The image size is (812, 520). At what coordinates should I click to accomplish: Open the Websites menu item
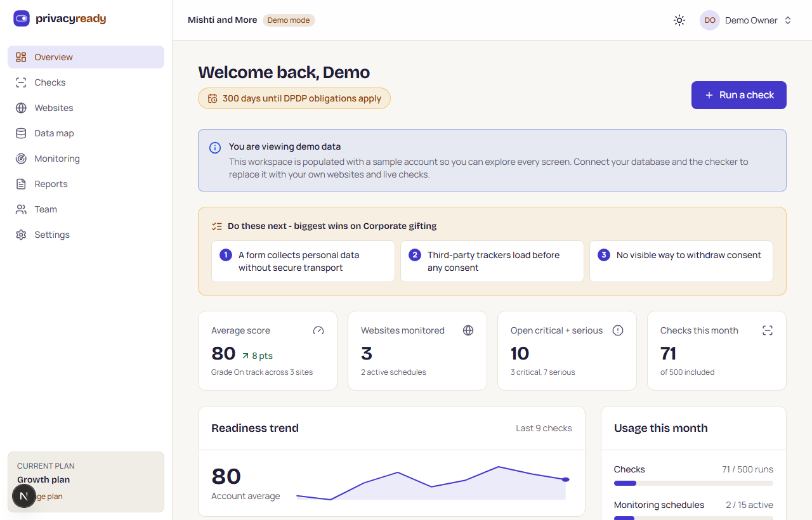(x=86, y=108)
